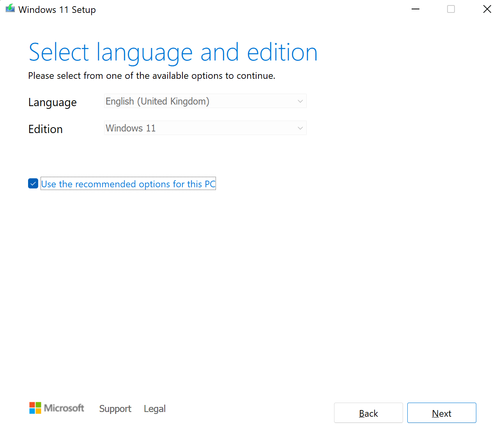This screenshot has width=504, height=428.
Task: Open the Language selection combo box
Action: pos(205,101)
